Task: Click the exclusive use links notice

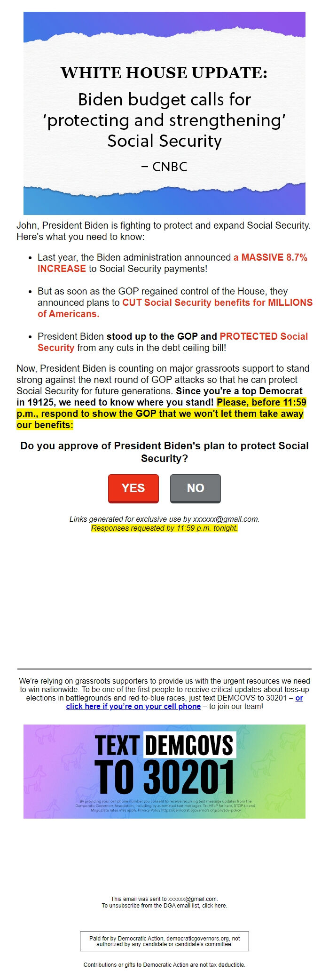Action: point(164,519)
